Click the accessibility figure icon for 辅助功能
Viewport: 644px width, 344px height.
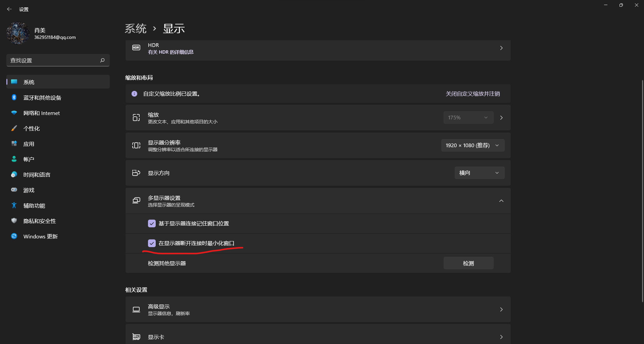tap(14, 205)
